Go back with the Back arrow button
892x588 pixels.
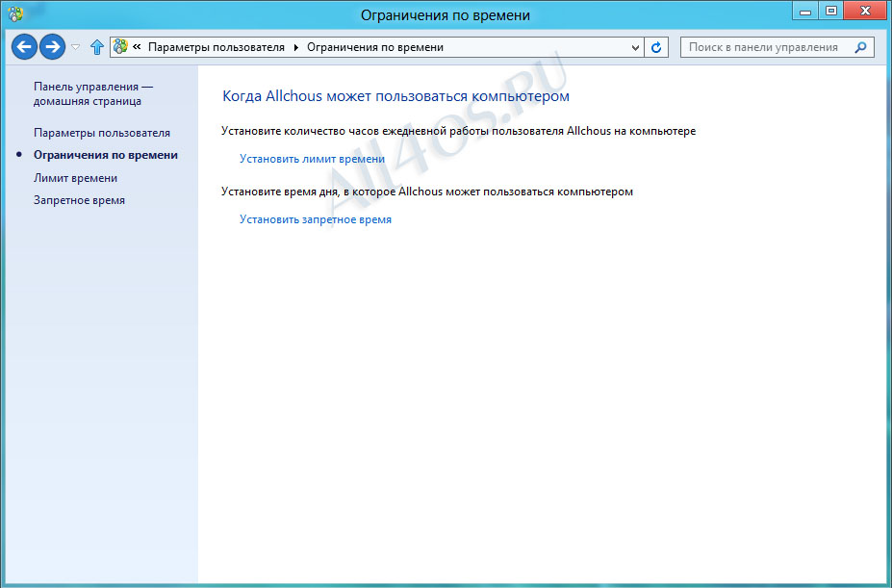point(24,47)
